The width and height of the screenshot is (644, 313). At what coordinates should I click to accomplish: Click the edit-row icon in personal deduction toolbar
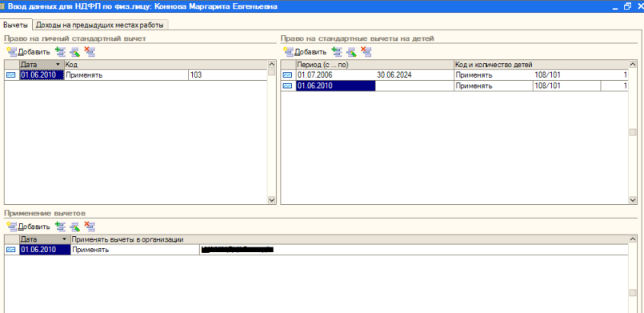pyautogui.click(x=74, y=52)
